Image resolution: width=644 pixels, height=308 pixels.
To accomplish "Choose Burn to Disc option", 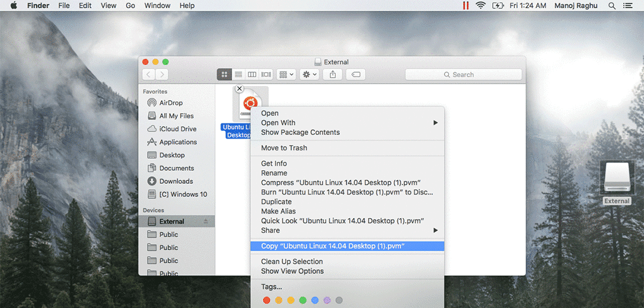I will tap(347, 192).
